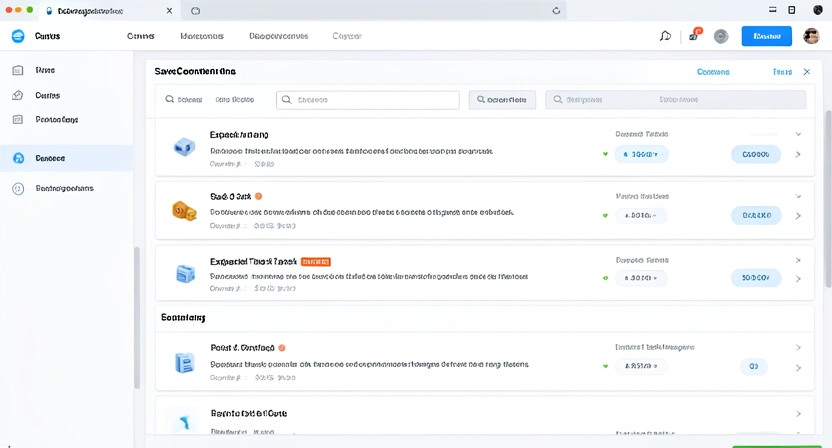This screenshot has width=832, height=448.
Task: Click green dot indicator in blue package row
Action: coord(605,278)
